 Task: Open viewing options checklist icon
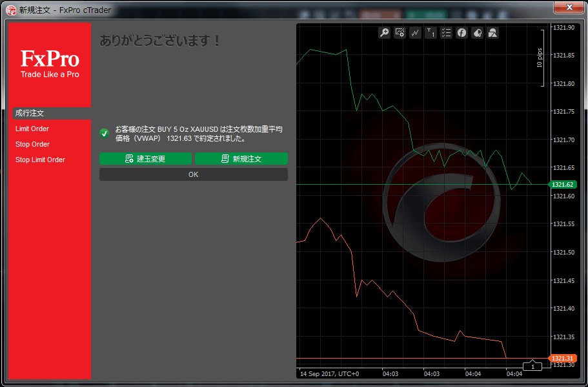(446, 33)
